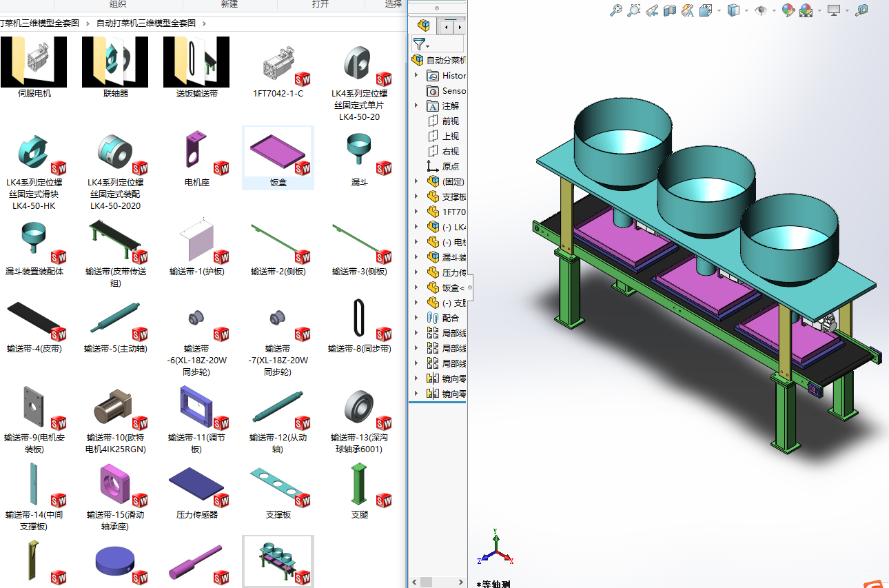Select the LK4-50-20 单片 part file

point(359,83)
